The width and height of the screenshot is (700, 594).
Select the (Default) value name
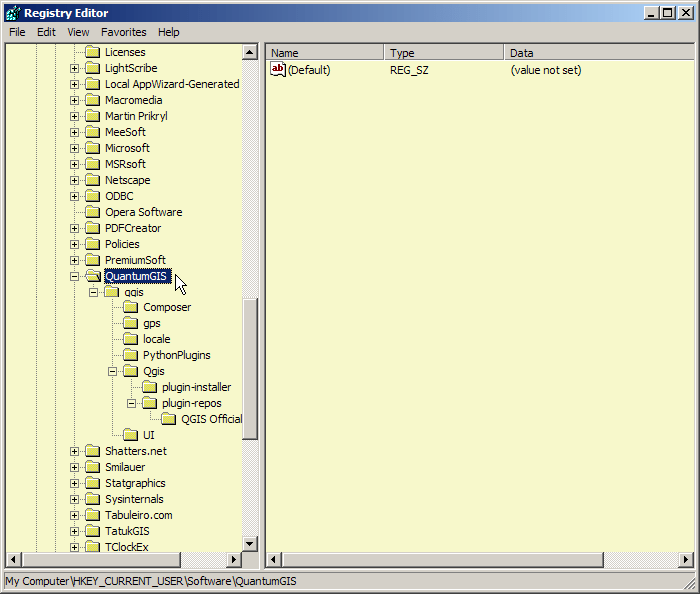309,70
